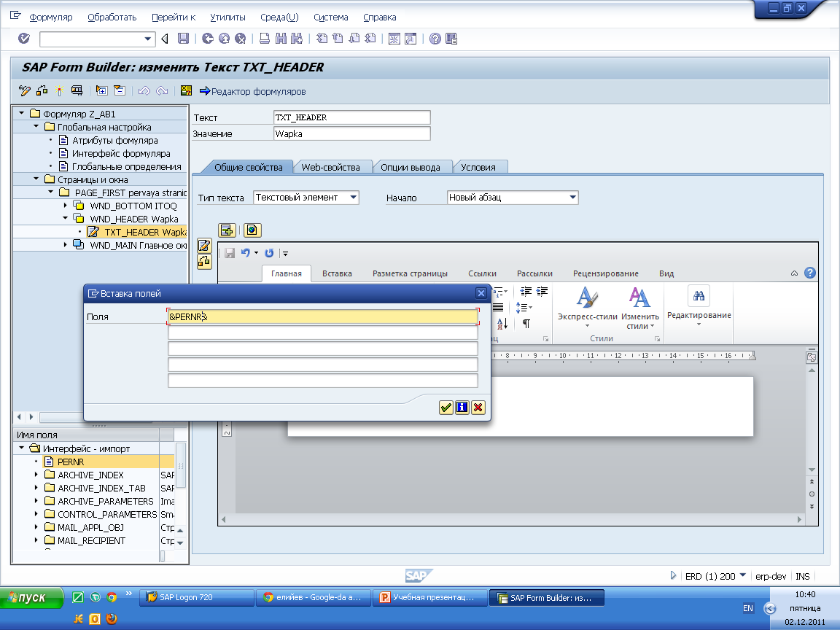This screenshot has height=630, width=840.
Task: Click the sort A-Z icon in ribbon
Action: (502, 324)
